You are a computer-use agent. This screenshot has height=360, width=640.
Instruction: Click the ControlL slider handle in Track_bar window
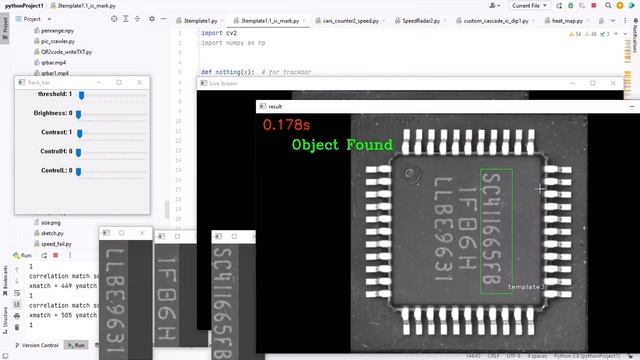point(78,171)
